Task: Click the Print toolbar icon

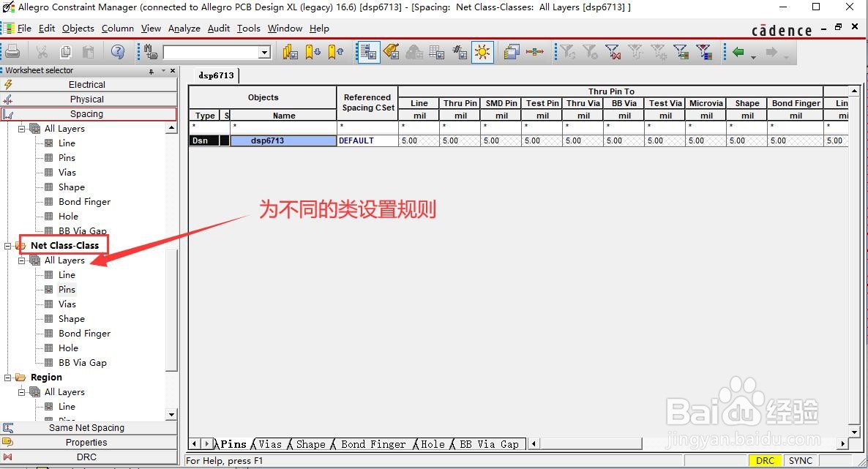Action: point(12,52)
